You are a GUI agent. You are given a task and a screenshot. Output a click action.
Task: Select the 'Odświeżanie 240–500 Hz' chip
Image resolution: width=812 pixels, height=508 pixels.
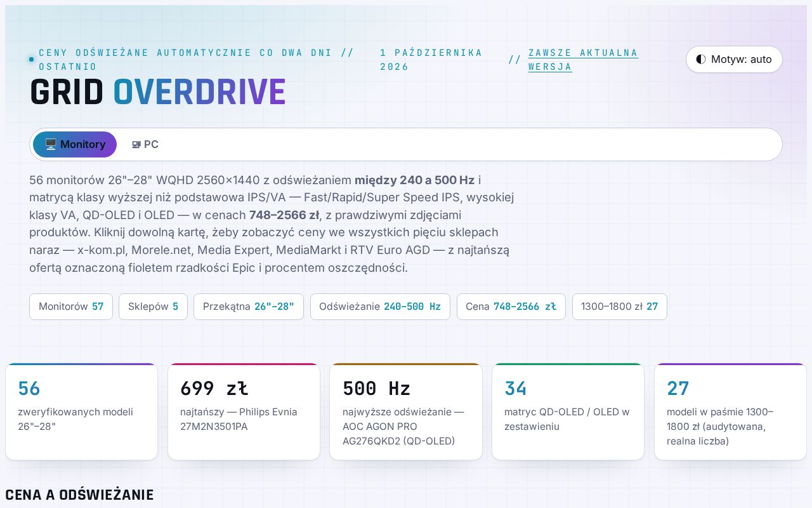coord(380,307)
